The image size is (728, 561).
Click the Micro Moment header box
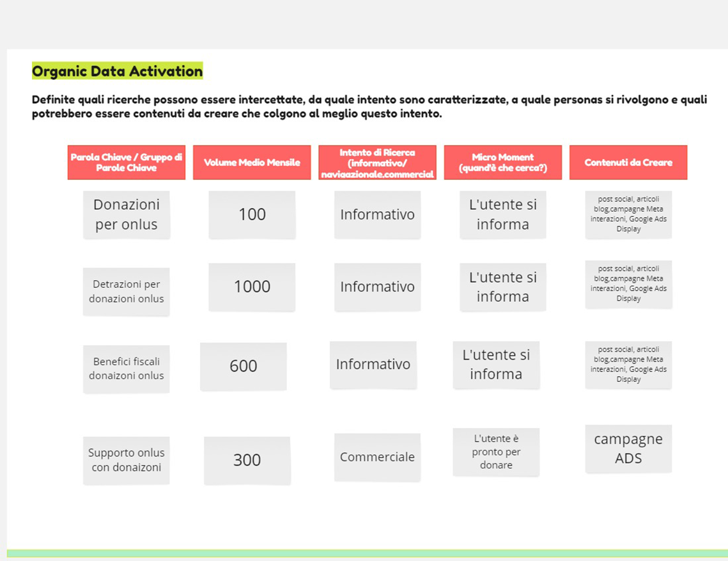pos(503,162)
